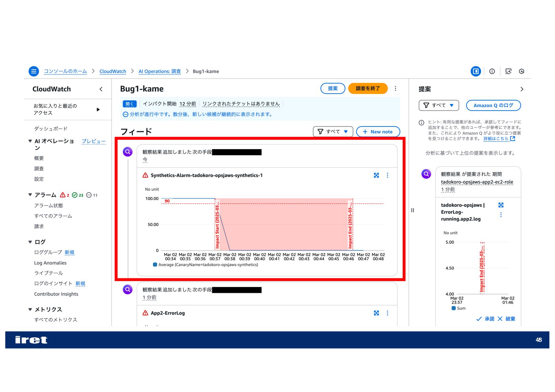Image resolution: width=555 pixels, height=392 pixels.
Task: Open options menu for ErrorLog-running.app2.log suggestion
Action: pos(501,215)
